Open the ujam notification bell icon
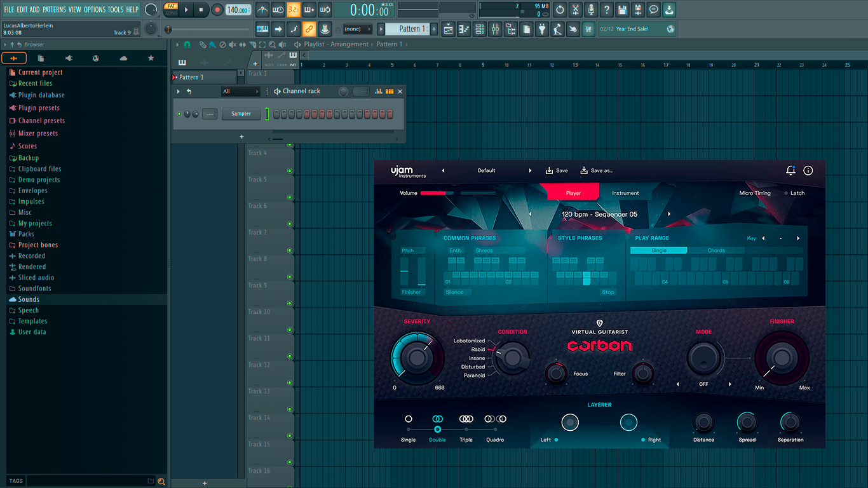The image size is (868, 488). tap(790, 170)
